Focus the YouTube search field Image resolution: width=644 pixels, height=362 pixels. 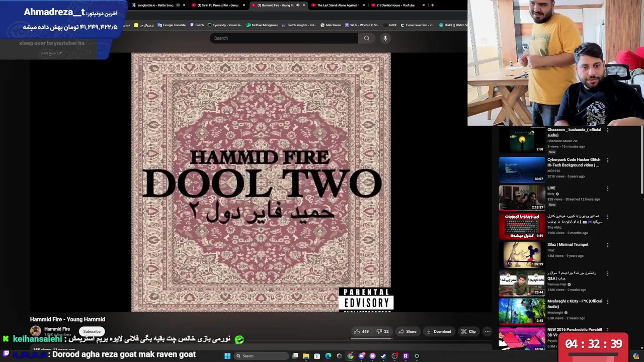point(284,38)
